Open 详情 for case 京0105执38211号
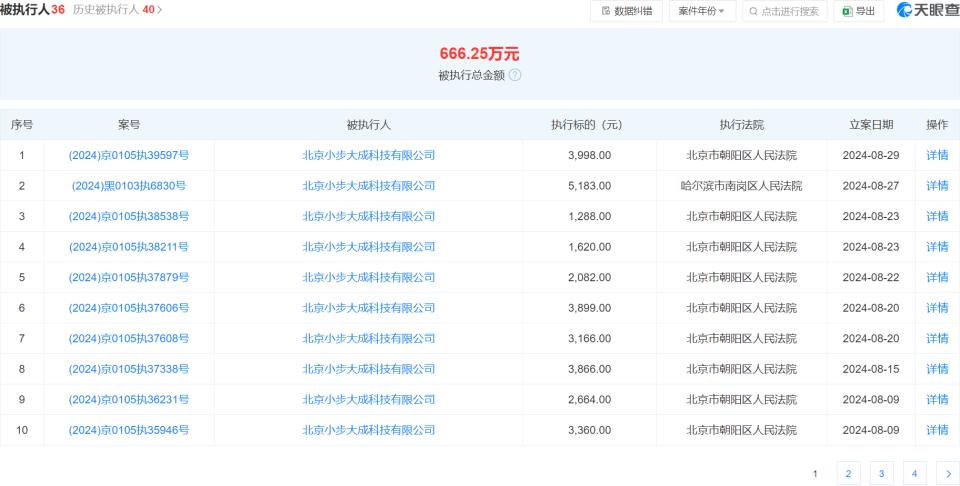The height and width of the screenshot is (486, 960). 937,247
